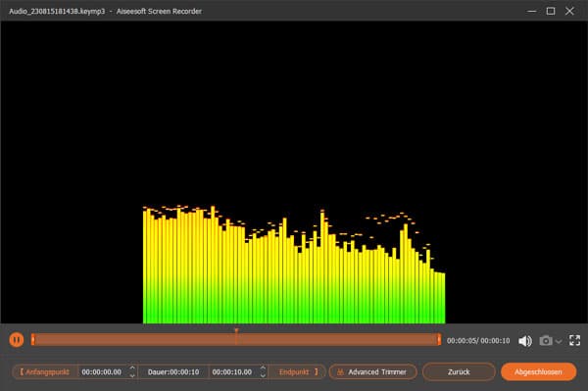The width and height of the screenshot is (588, 391).
Task: Click the orange timeline progress bar
Action: (x=236, y=340)
